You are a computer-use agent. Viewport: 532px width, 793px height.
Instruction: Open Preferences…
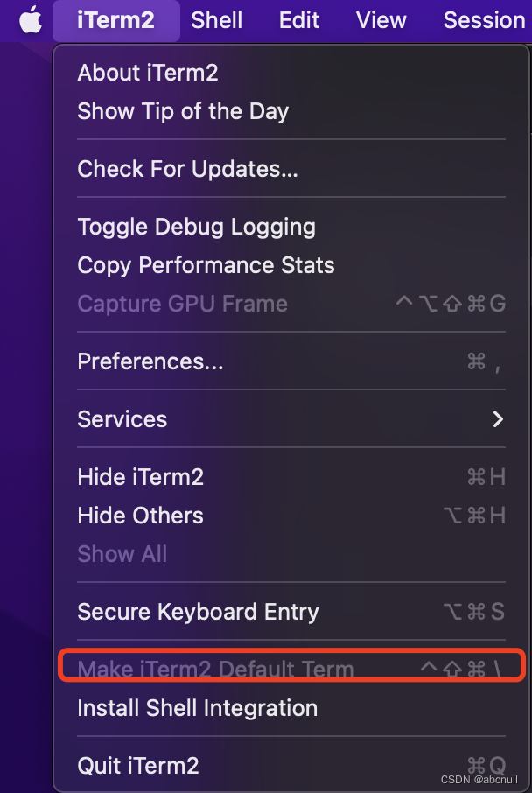291,361
